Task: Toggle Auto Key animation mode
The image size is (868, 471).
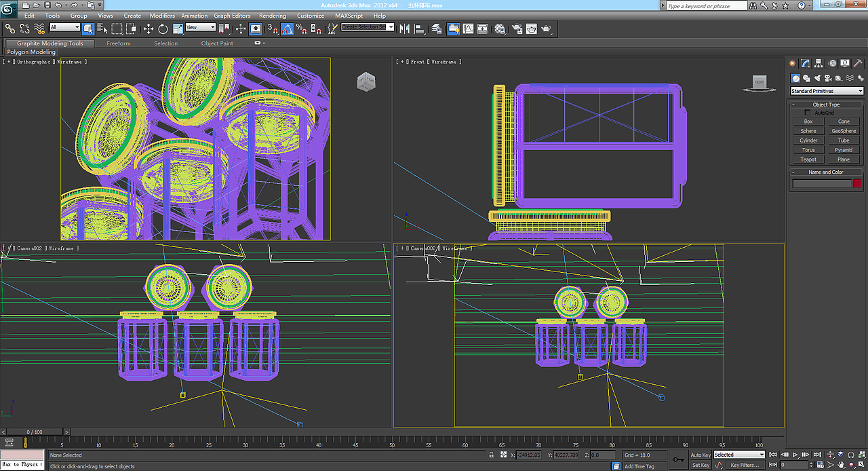Action: [701, 455]
